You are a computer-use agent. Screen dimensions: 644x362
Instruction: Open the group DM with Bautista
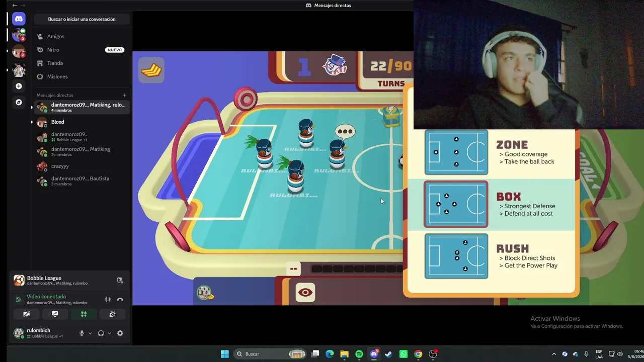[82, 181]
